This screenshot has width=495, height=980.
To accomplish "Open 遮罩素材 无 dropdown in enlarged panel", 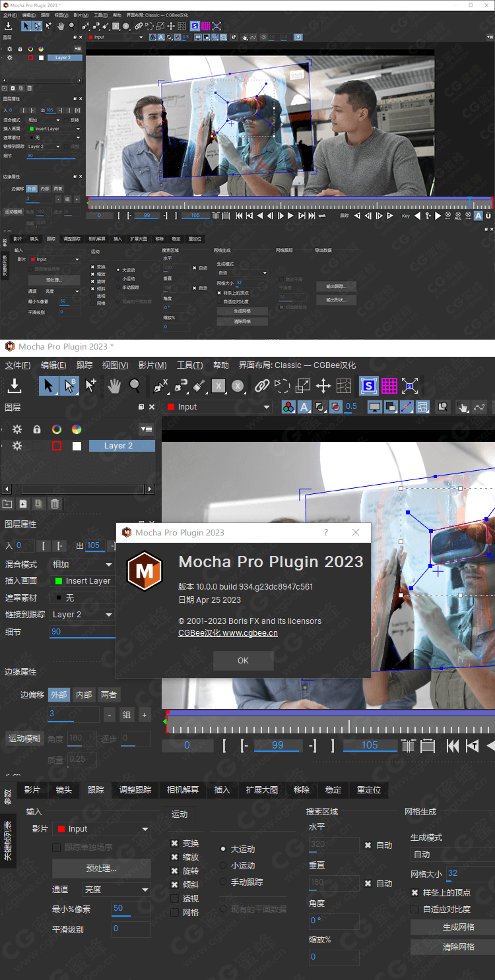I will click(82, 597).
